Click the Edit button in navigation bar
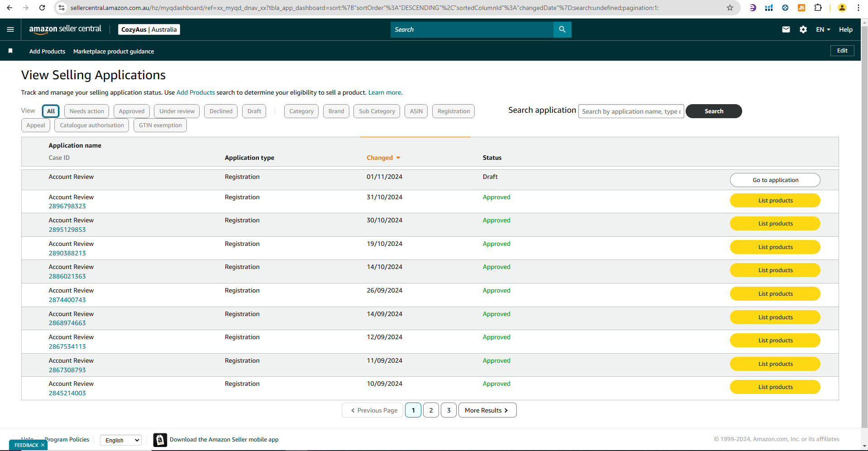868x451 pixels. [x=842, y=51]
